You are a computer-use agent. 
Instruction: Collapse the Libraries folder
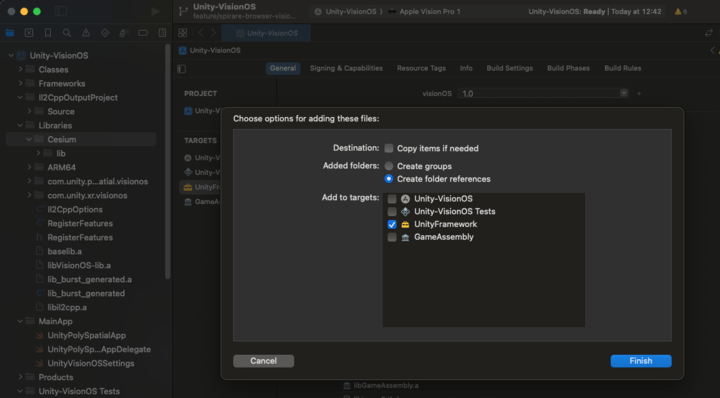(x=20, y=125)
